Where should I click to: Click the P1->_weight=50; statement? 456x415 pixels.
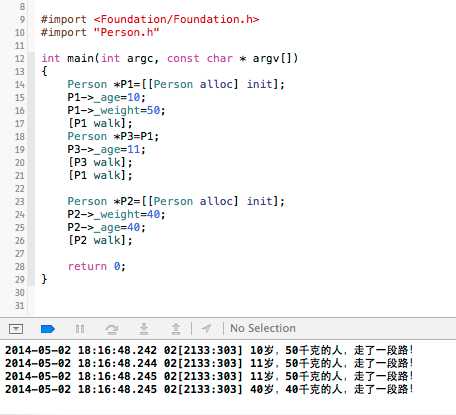point(116,110)
